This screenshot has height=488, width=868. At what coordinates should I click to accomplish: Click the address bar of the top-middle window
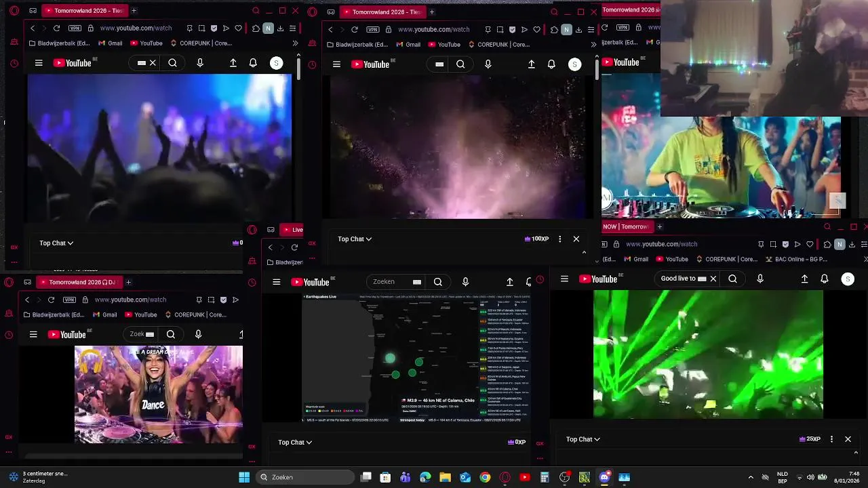pyautogui.click(x=434, y=30)
